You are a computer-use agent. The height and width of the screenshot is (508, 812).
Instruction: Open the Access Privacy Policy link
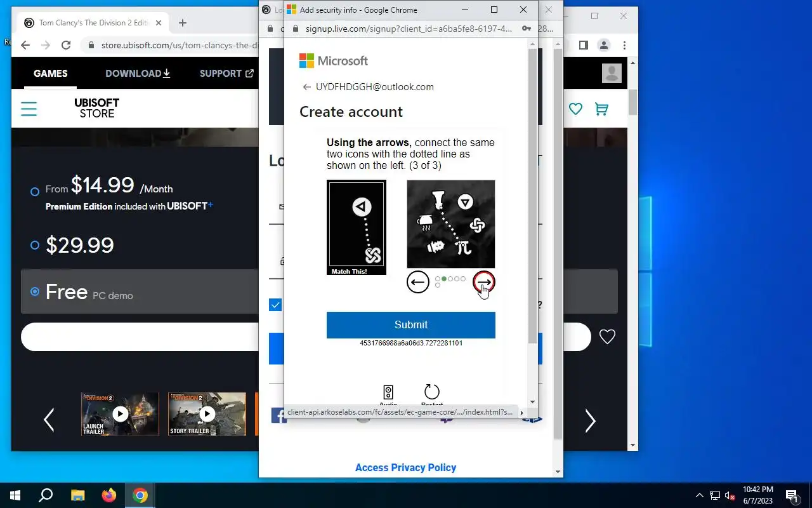click(406, 467)
